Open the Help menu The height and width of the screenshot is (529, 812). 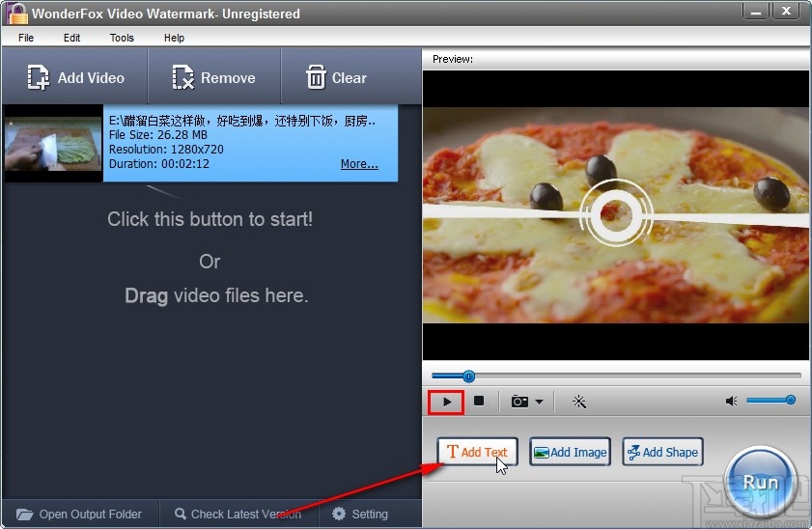174,38
